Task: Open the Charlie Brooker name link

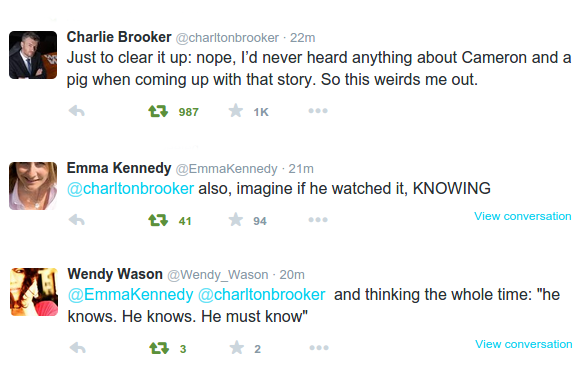Action: coord(119,37)
